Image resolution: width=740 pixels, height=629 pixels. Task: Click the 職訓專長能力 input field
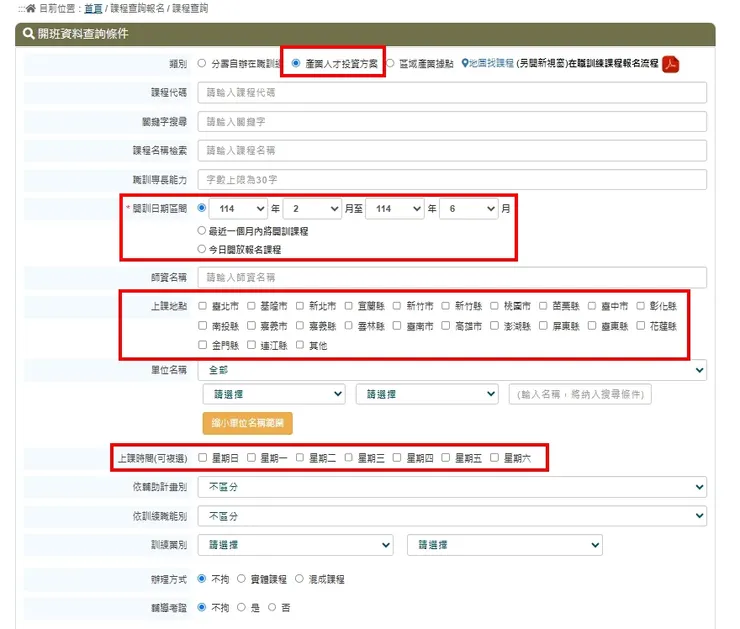[x=452, y=180]
